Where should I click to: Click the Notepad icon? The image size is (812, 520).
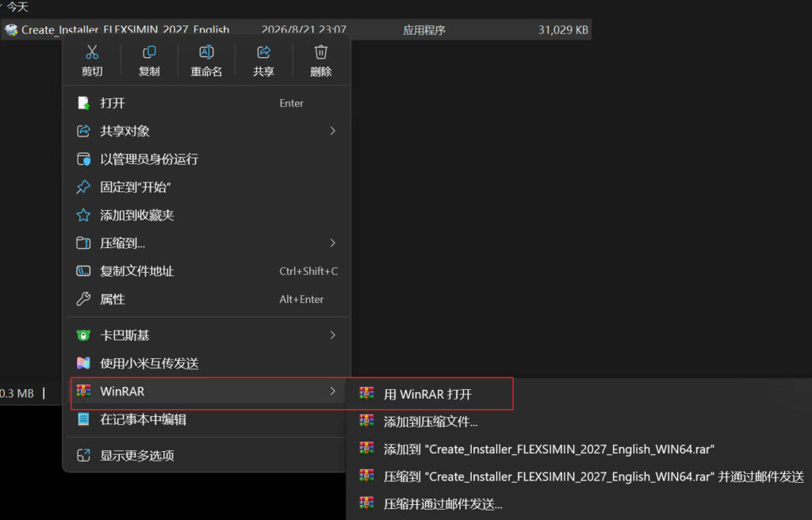tap(83, 419)
